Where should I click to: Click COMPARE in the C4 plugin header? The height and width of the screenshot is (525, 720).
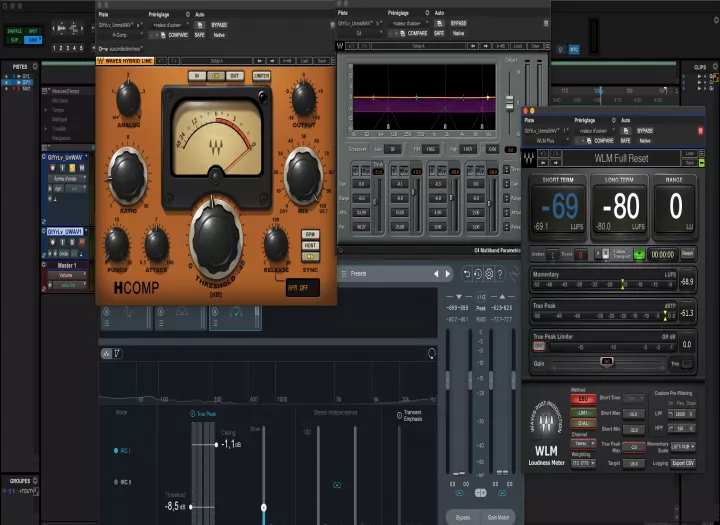(417, 33)
